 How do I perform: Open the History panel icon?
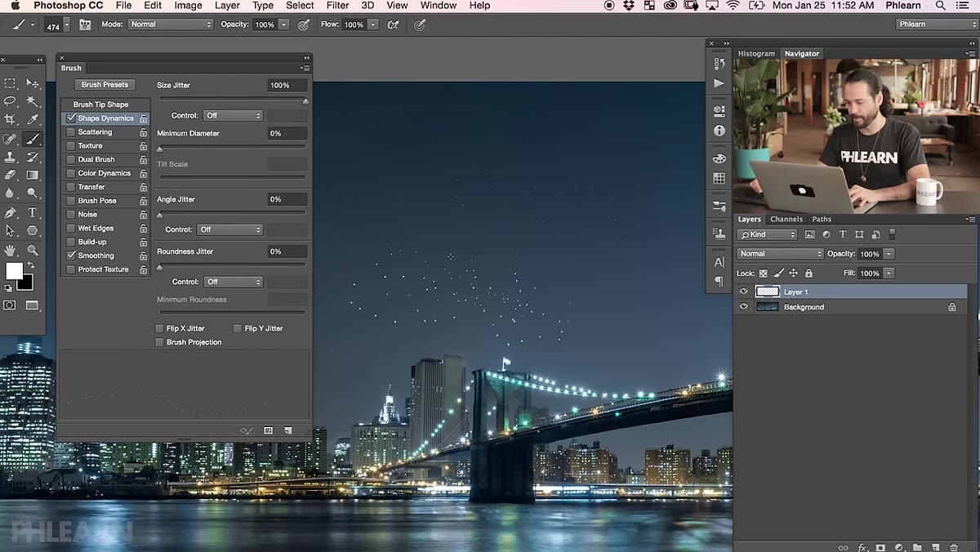pos(719,64)
